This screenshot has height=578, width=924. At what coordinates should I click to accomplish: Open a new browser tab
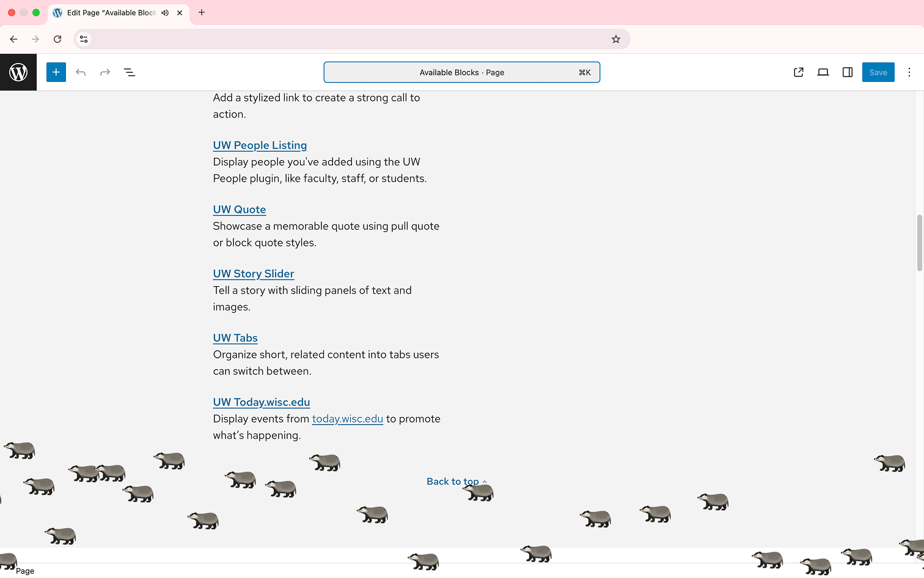tap(202, 13)
